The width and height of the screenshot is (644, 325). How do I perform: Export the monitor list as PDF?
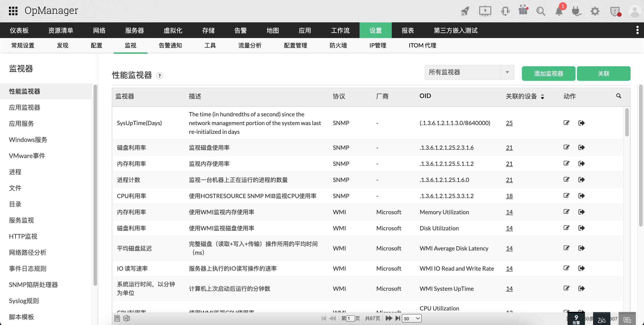point(117,318)
